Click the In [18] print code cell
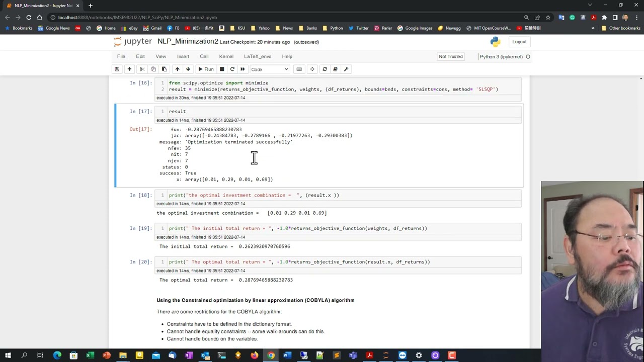The width and height of the screenshot is (644, 362). click(338, 195)
